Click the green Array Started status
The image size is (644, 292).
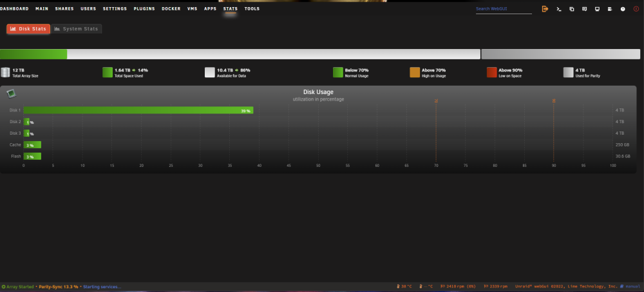coord(17,287)
